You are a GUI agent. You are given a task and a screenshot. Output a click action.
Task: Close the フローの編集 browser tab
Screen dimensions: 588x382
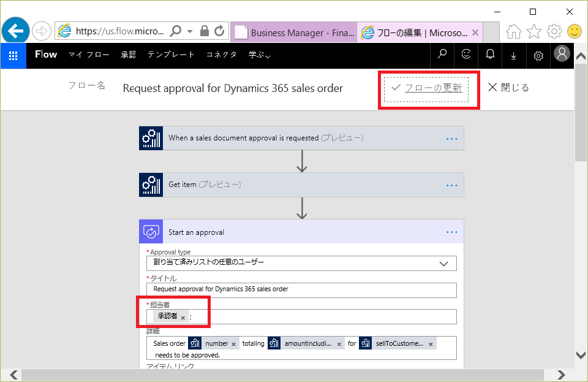pyautogui.click(x=475, y=32)
